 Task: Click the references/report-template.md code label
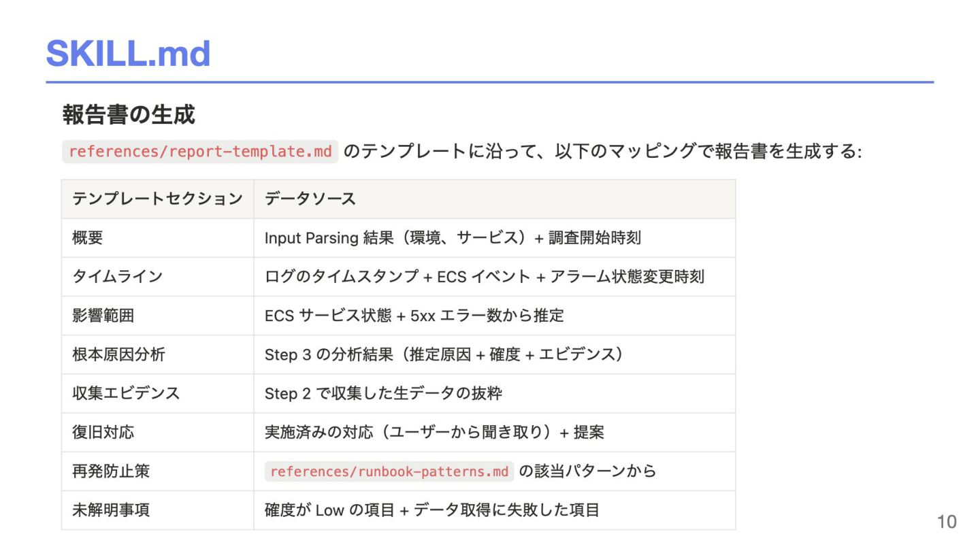click(x=200, y=151)
